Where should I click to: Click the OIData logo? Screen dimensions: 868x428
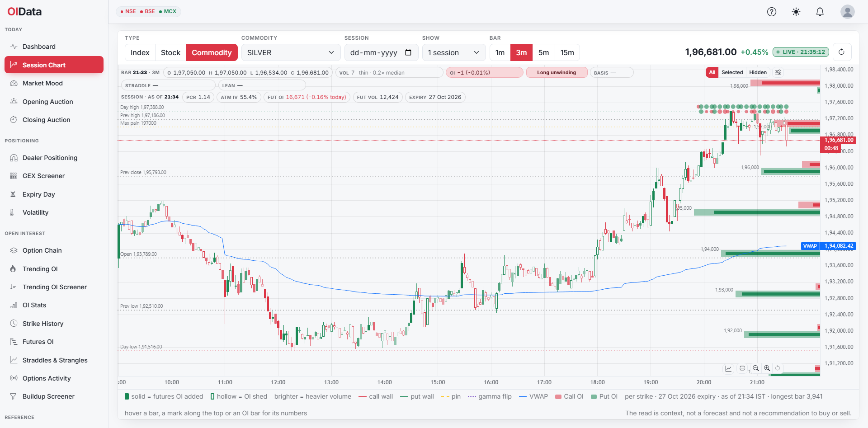click(24, 12)
